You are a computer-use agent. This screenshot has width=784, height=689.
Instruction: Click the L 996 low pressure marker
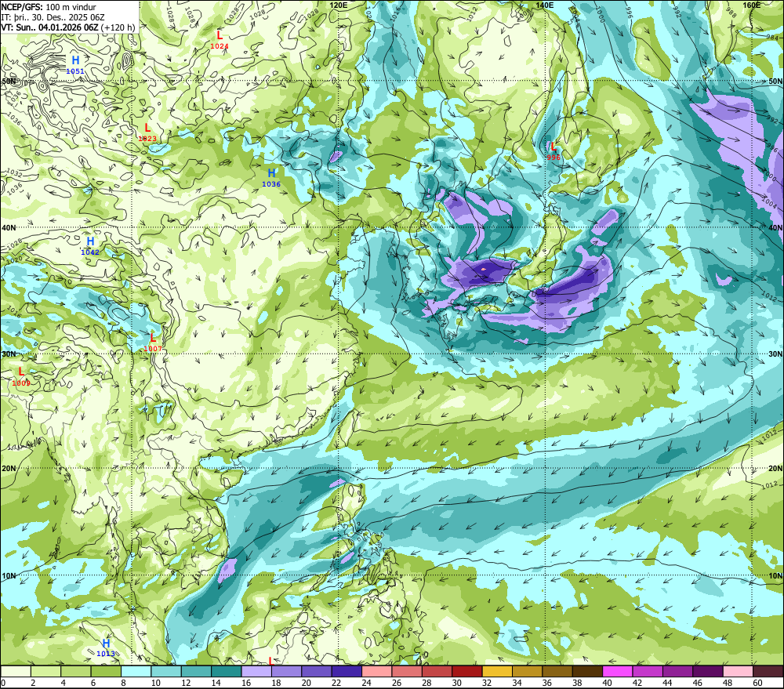(x=553, y=151)
